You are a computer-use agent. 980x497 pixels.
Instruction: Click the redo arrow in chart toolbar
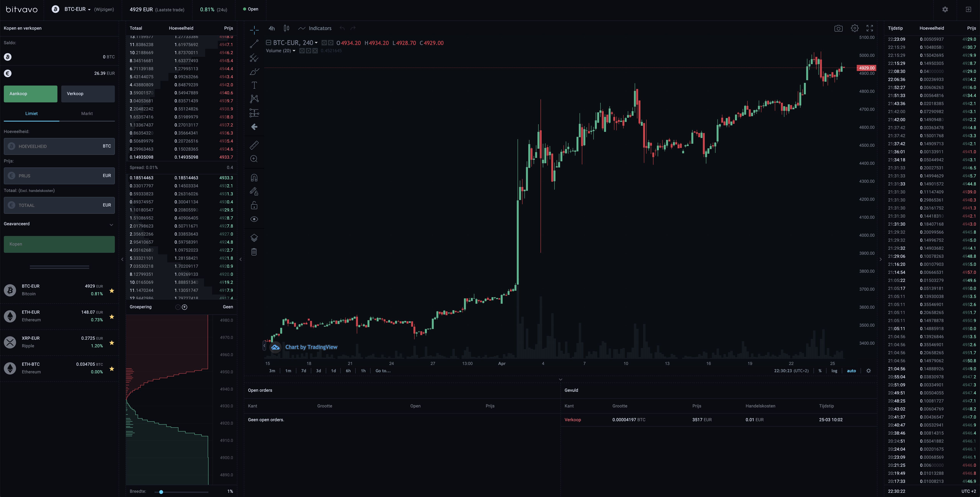(353, 28)
